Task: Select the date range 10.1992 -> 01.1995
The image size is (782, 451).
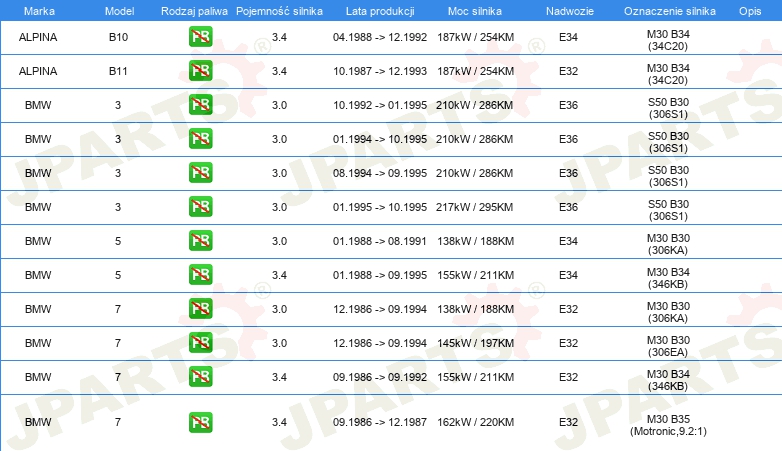Action: (380, 105)
